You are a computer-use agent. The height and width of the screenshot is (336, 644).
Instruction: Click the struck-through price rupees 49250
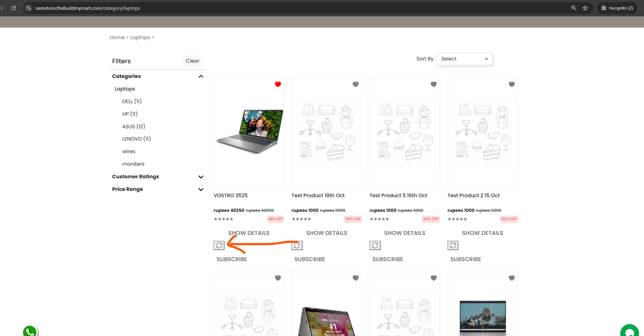(x=260, y=210)
